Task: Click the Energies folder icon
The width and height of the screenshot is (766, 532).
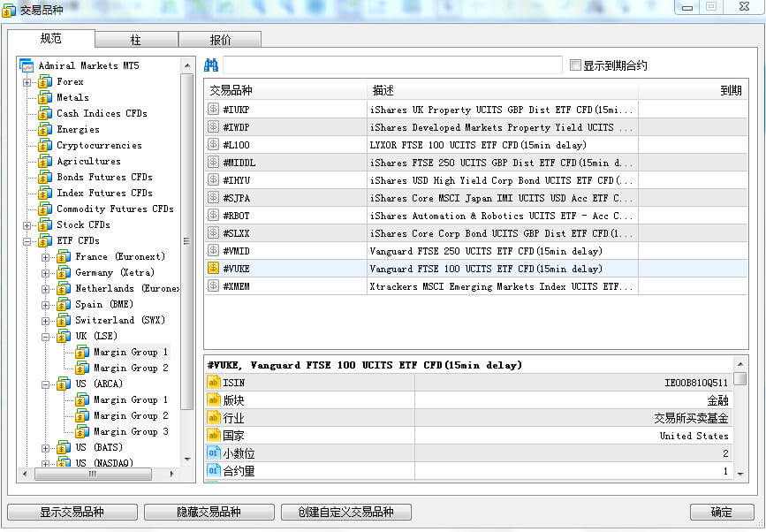Action: coord(45,129)
